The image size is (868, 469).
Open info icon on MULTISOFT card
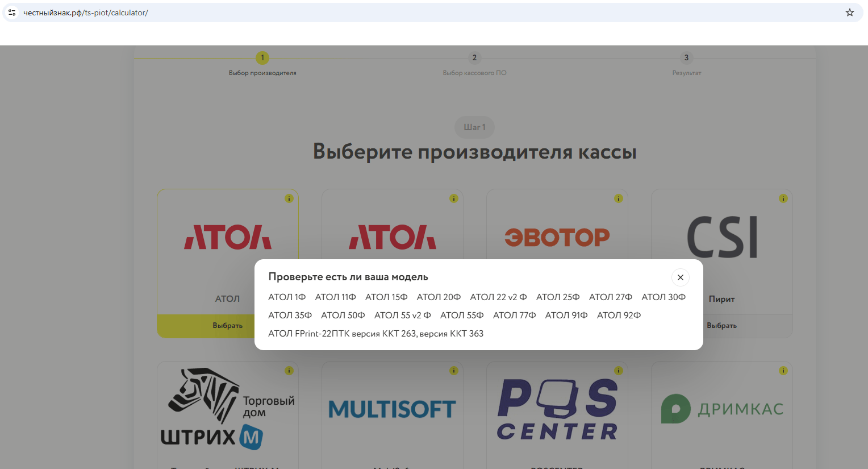pyautogui.click(x=454, y=371)
